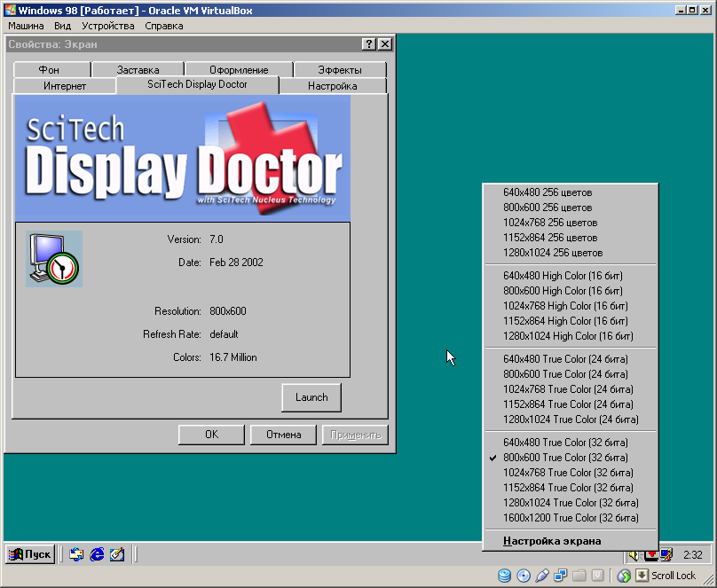Select 800x600 High Color (16 бит)
The width and height of the screenshot is (717, 588).
pyautogui.click(x=571, y=291)
